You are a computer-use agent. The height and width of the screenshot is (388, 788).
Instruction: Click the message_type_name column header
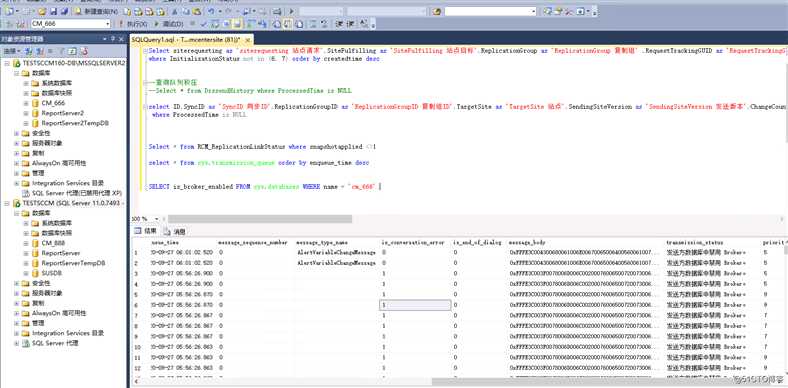(322, 242)
